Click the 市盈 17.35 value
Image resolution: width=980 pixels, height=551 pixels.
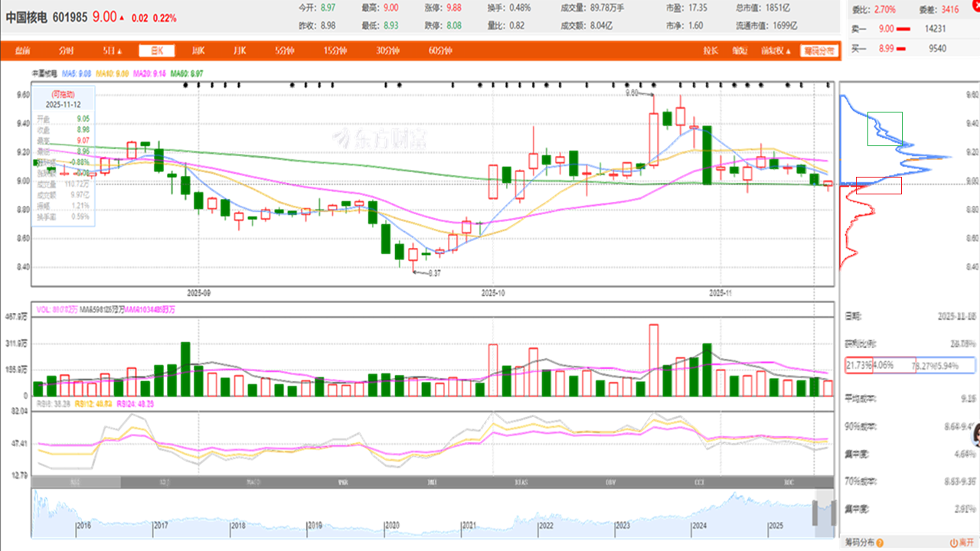[x=697, y=7]
